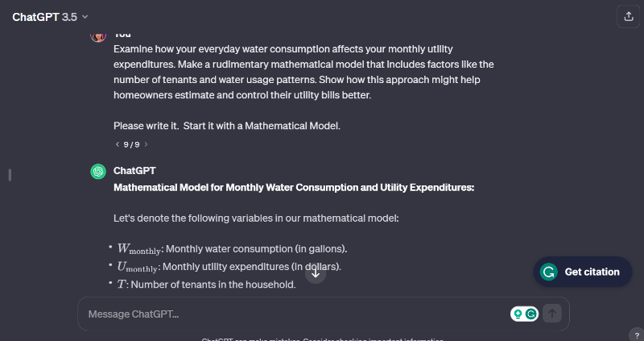Open the help question mark button
Screen dimensions: 644x341
(637, 335)
